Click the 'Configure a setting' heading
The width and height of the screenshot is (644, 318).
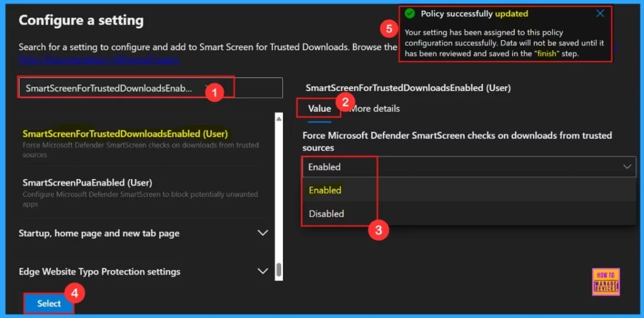[81, 20]
